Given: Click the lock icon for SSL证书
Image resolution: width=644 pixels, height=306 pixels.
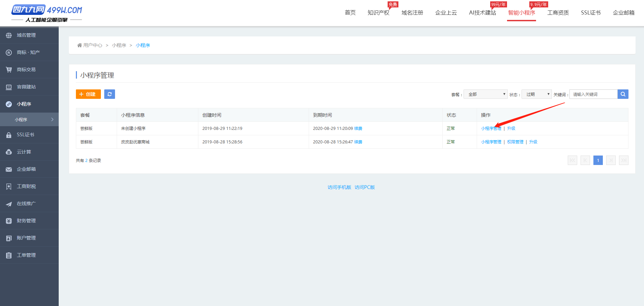Looking at the screenshot, I should click(x=9, y=135).
